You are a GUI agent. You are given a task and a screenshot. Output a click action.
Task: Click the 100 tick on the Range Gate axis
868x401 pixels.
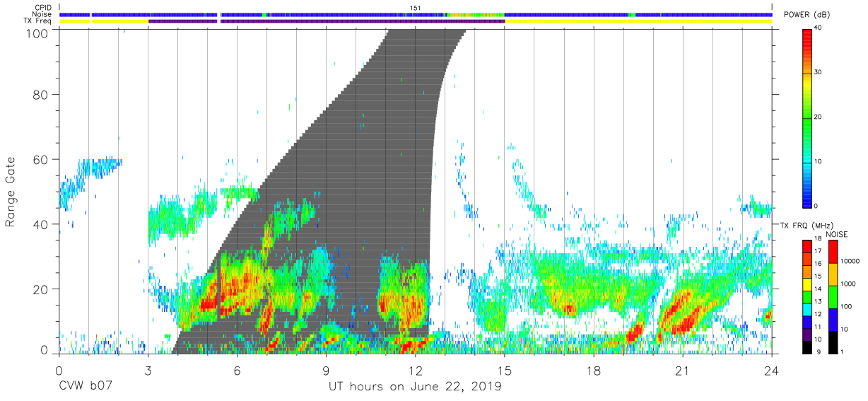38,33
